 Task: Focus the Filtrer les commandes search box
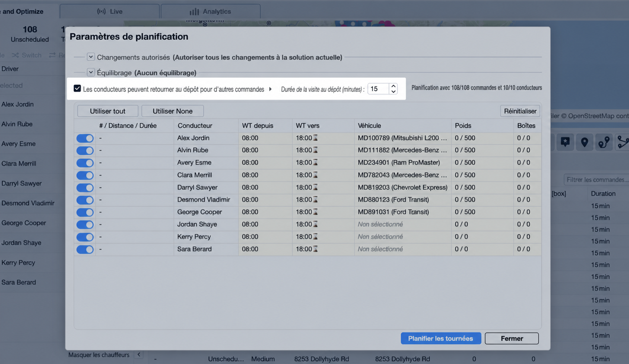[x=596, y=180]
